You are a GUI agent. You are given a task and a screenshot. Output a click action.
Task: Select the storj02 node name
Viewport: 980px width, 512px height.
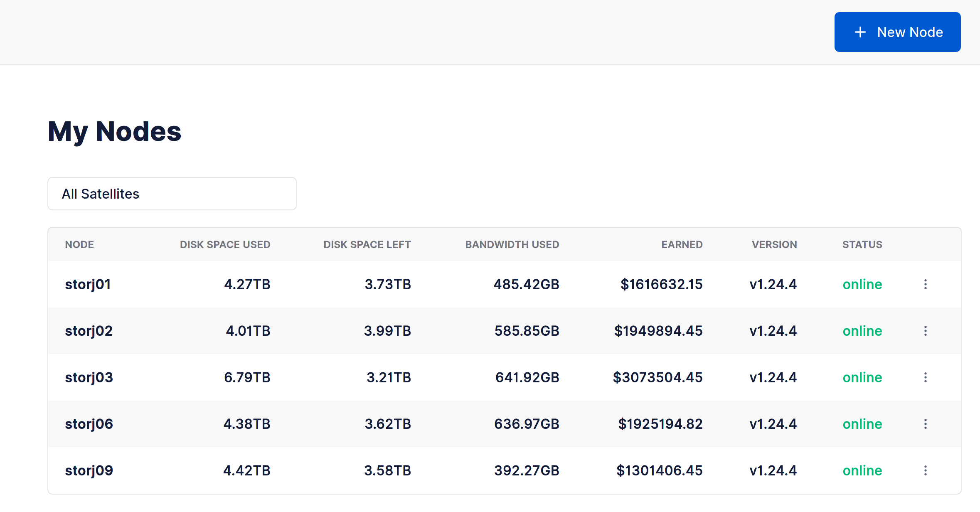pyautogui.click(x=89, y=331)
